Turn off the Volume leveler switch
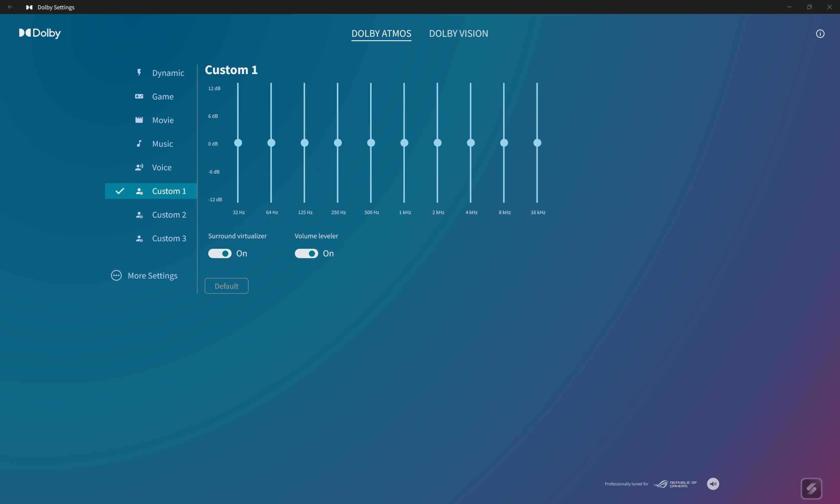The image size is (840, 504). tap(306, 253)
